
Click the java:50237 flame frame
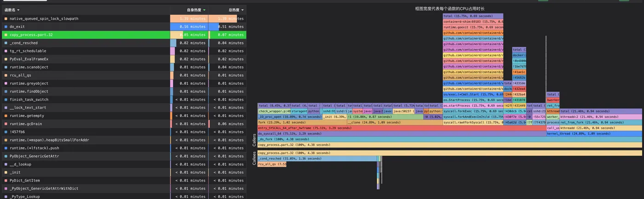click(x=403, y=111)
